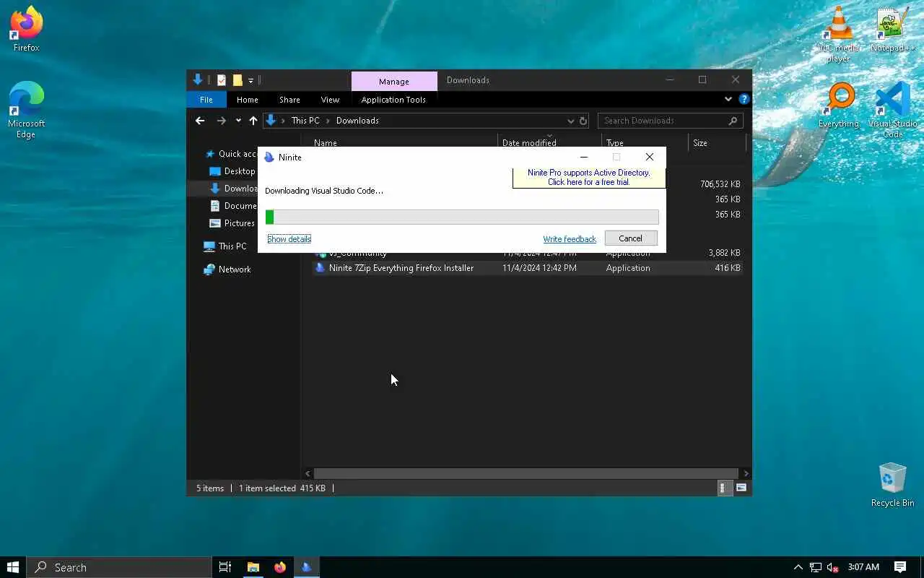
Task: Open Notepad++ desktop shortcut
Action: (892, 30)
